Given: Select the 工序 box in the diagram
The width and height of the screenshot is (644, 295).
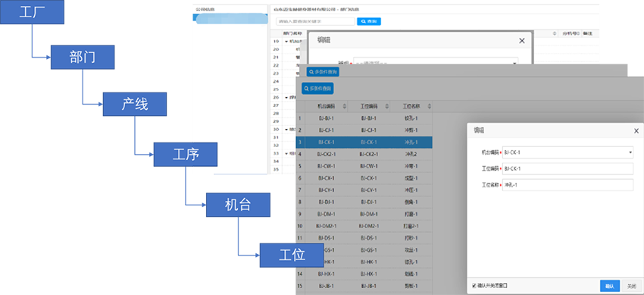Looking at the screenshot, I should 185,155.
